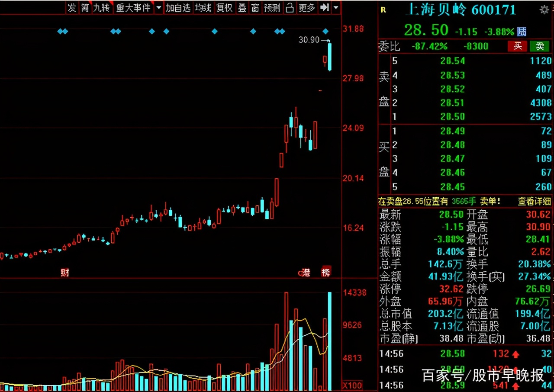Select the buy-1 price 28.49
The width and height of the screenshot is (554, 392).
point(452,131)
